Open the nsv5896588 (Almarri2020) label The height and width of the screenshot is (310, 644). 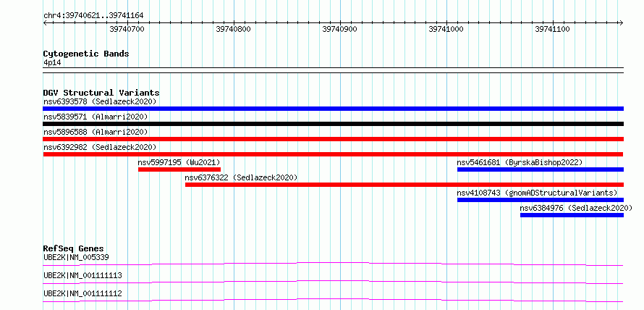point(96,132)
